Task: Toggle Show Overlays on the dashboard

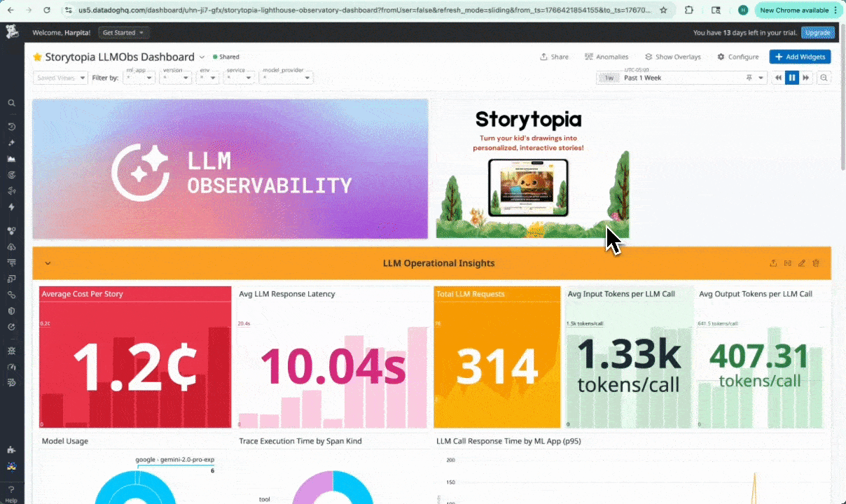Action: point(673,57)
